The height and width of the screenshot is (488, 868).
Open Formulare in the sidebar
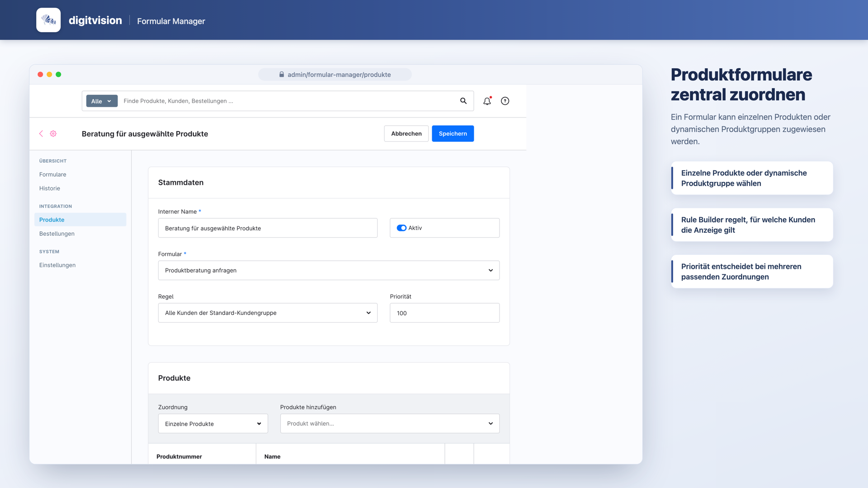coord(53,174)
